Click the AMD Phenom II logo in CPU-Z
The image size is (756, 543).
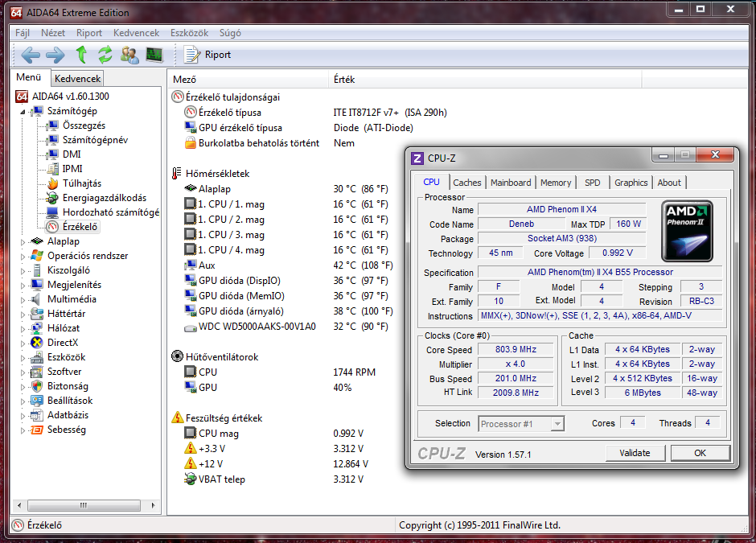687,231
